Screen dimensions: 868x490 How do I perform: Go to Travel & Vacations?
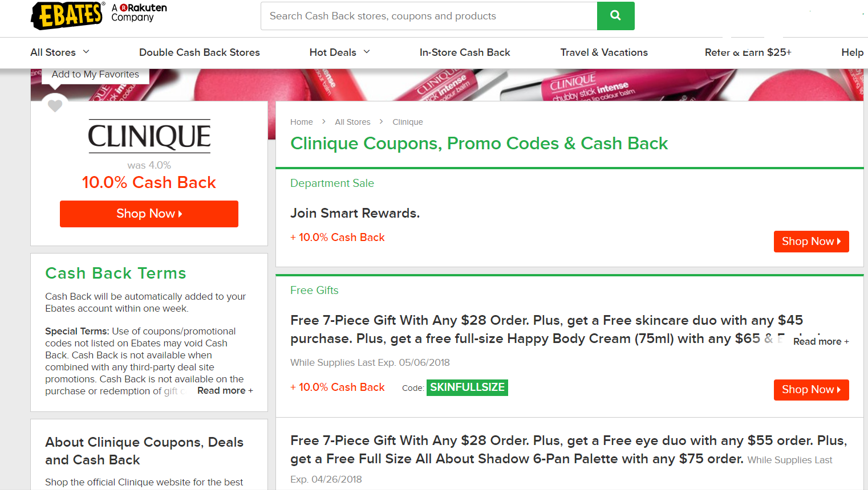point(603,52)
